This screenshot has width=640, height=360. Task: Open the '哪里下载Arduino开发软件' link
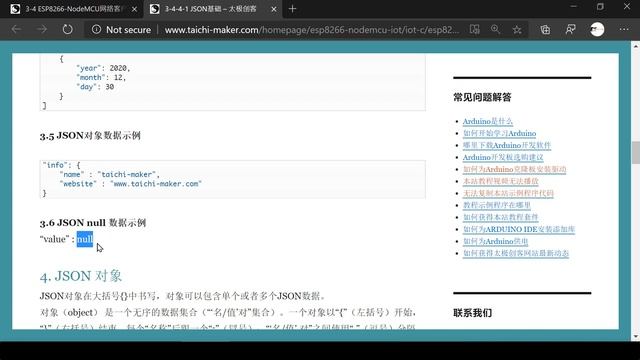[x=507, y=145]
